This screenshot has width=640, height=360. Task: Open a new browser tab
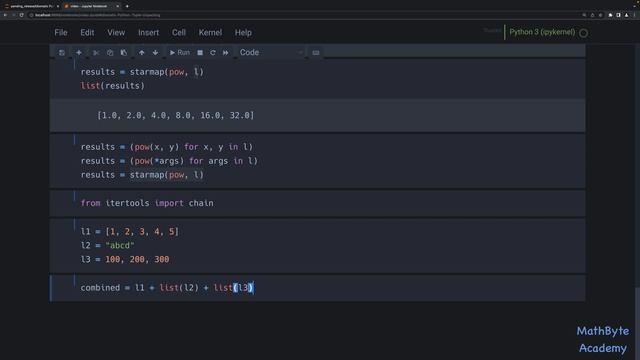(x=127, y=6)
